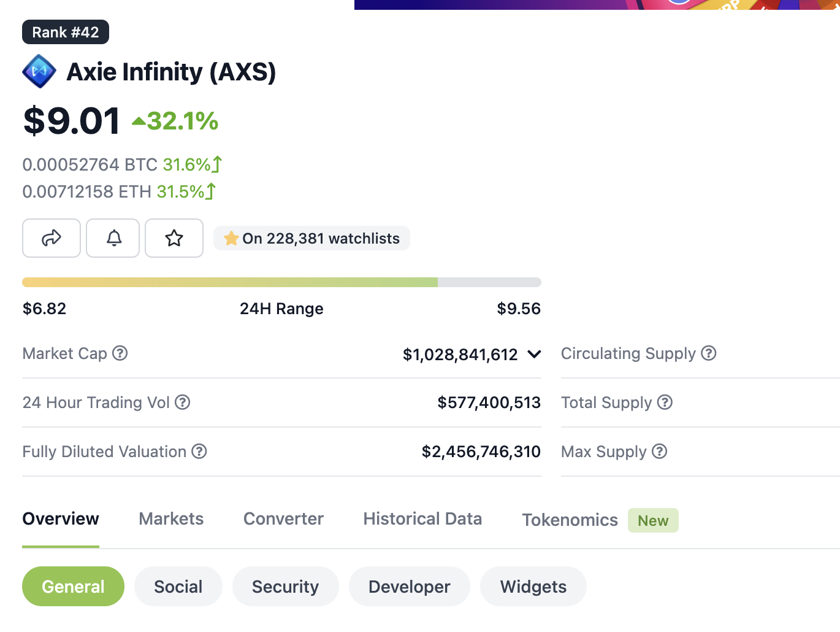Select the General pill button
Image resolution: width=840 pixels, height=632 pixels.
click(x=73, y=587)
